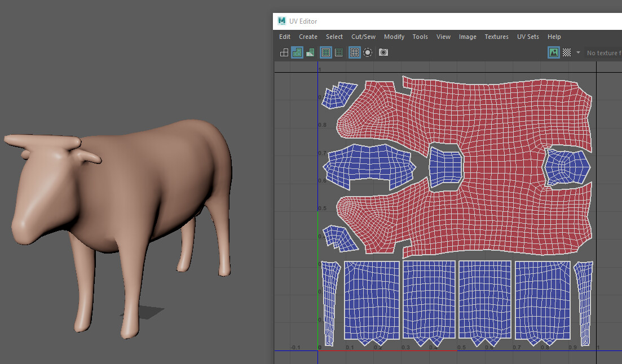Open the Help menu
This screenshot has height=364, width=622.
tap(554, 37)
